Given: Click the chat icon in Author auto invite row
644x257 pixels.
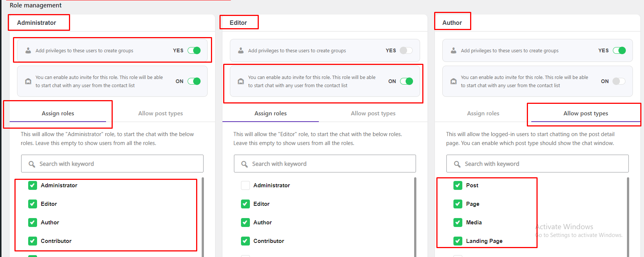Looking at the screenshot, I should pos(453,81).
